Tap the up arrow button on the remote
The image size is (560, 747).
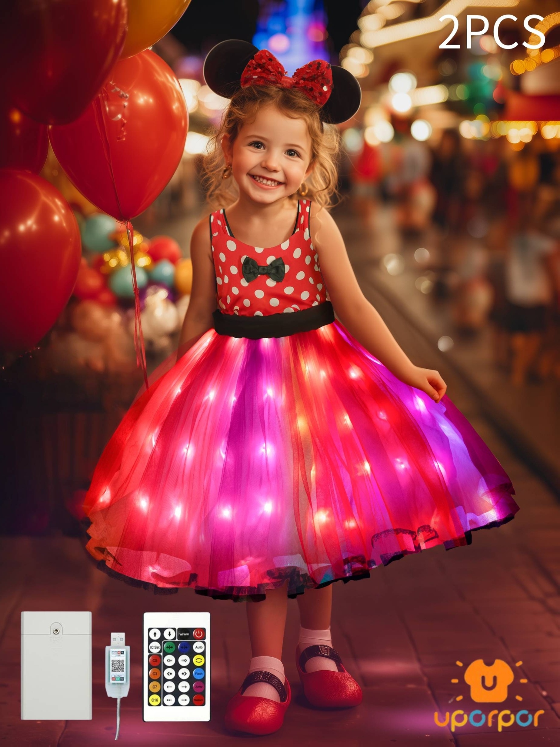[155, 634]
